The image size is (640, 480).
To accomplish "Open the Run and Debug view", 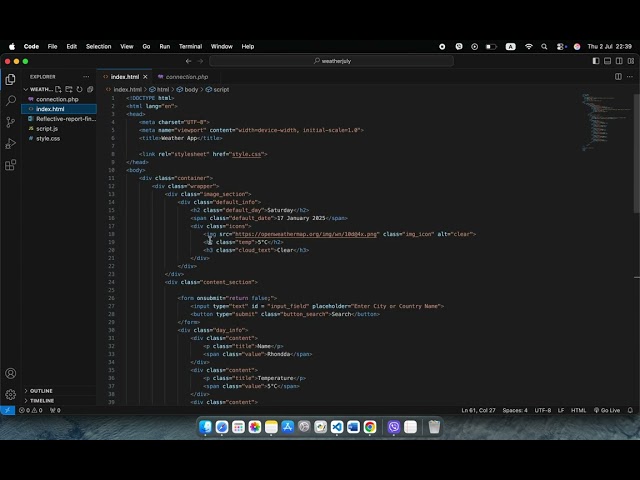I will click(11, 143).
